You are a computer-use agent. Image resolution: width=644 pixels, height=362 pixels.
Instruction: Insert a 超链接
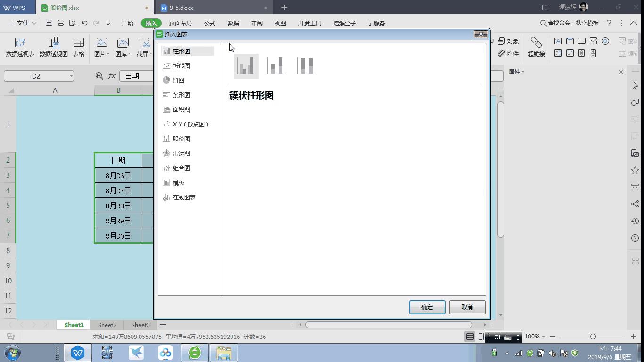coord(537,47)
